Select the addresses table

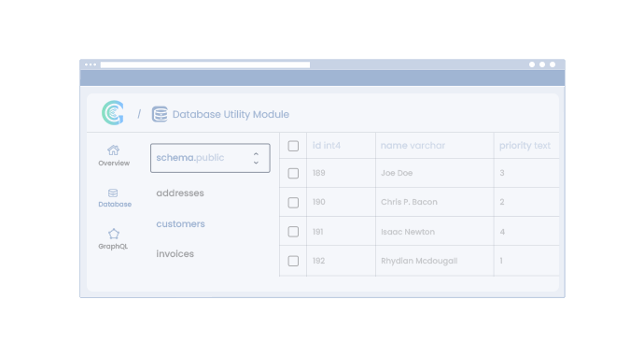pos(180,193)
